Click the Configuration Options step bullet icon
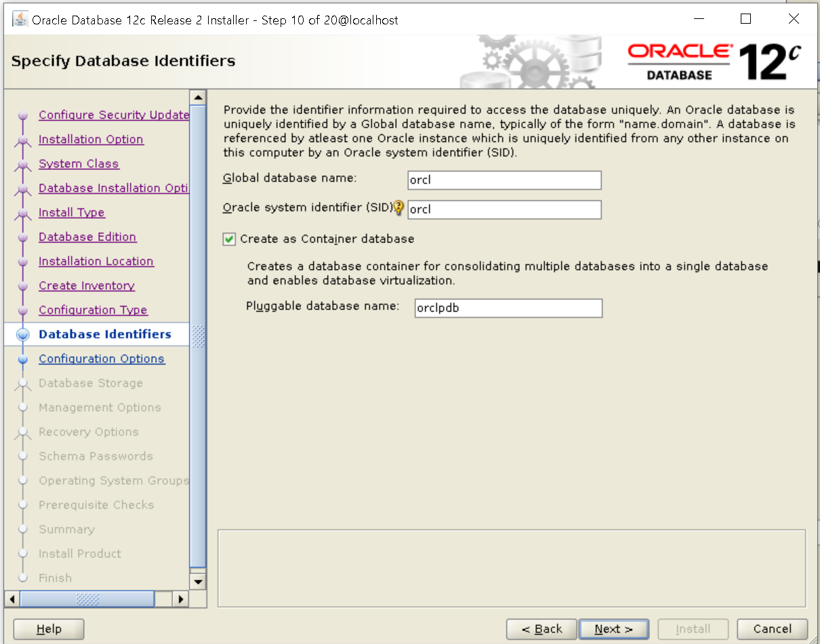Viewport: 820px width, 644px height. coord(23,359)
